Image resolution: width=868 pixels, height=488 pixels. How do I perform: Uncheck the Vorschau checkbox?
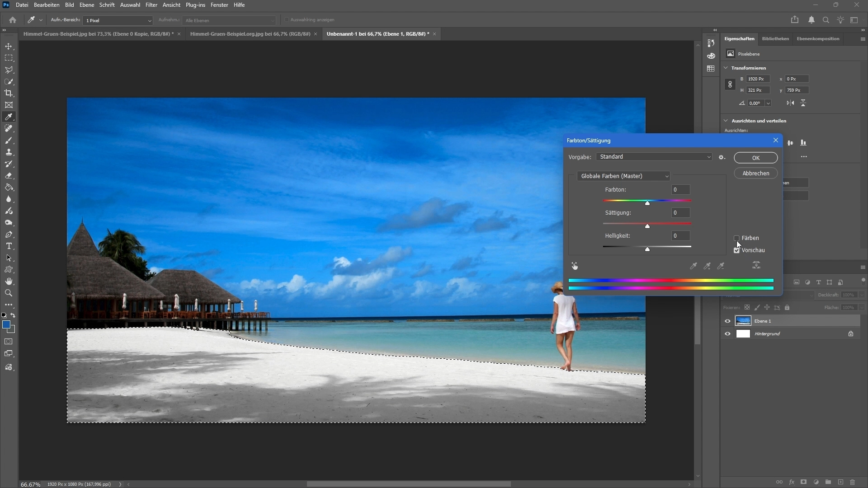(x=736, y=250)
